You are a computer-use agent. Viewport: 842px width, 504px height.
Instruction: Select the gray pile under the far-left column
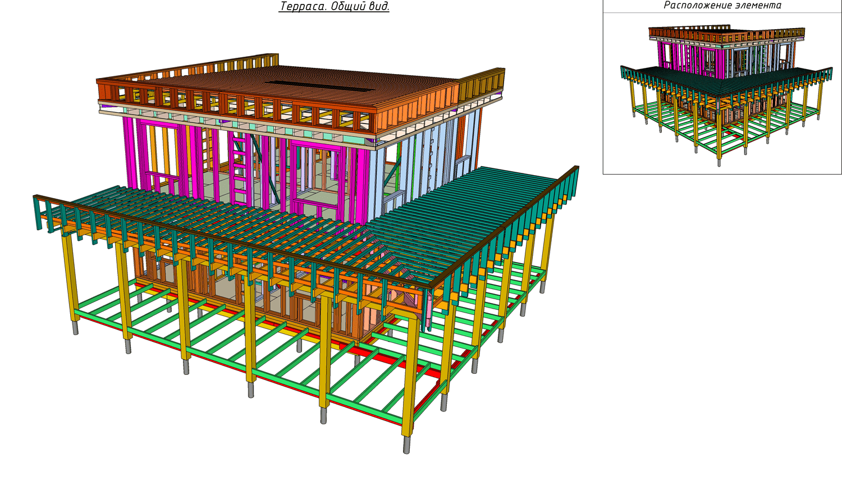click(75, 328)
